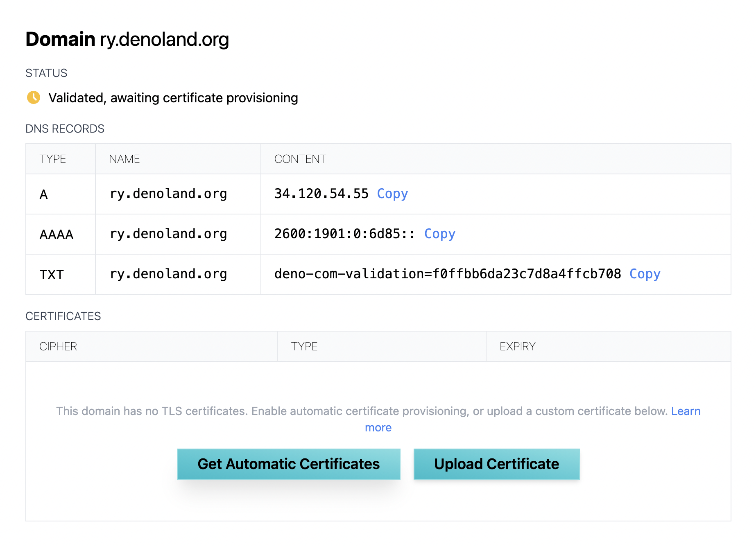Click the AAAA record type cell
The width and height of the screenshot is (756, 546).
tap(57, 234)
